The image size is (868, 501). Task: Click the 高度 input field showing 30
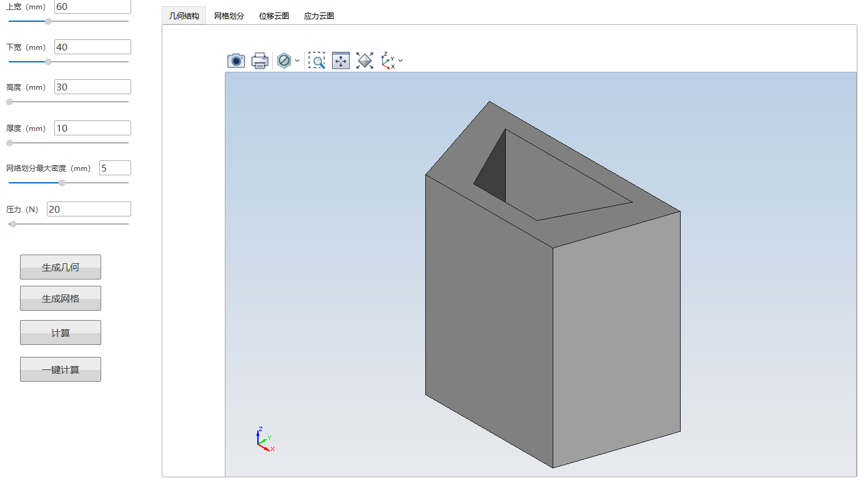[x=92, y=87]
